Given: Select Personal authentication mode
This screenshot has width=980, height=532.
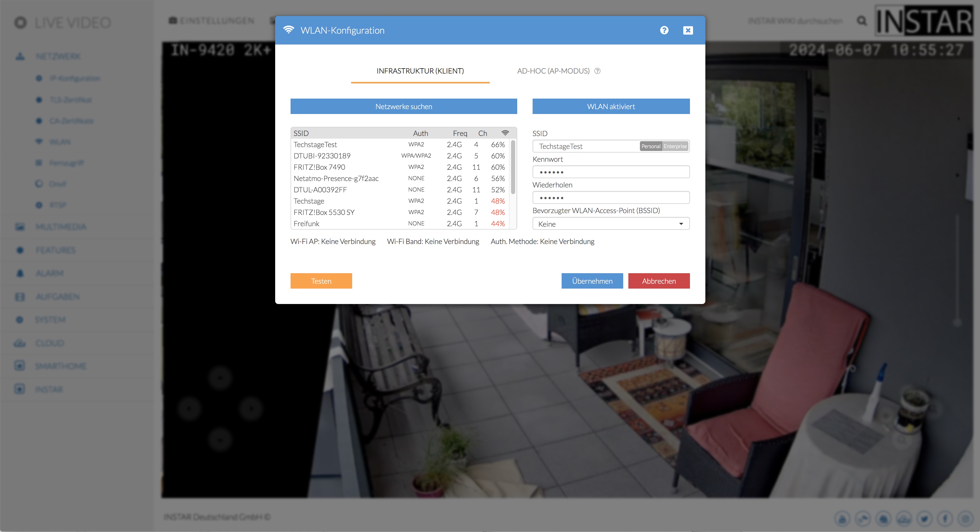Looking at the screenshot, I should 650,146.
